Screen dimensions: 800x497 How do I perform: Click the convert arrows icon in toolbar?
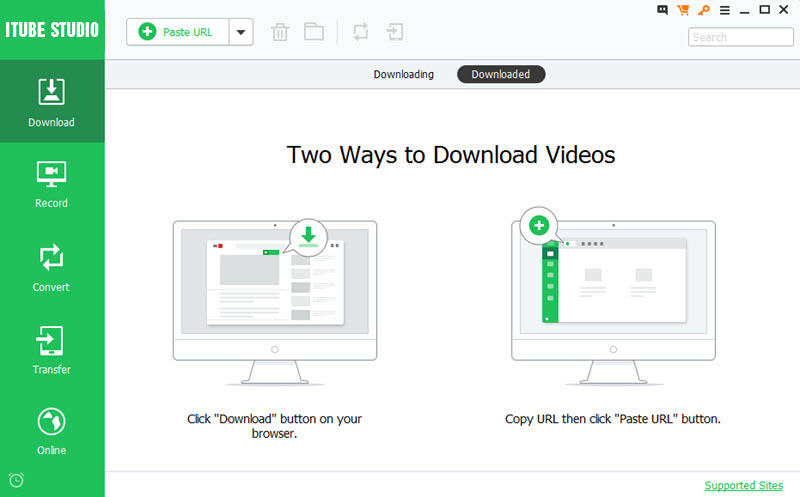(361, 32)
